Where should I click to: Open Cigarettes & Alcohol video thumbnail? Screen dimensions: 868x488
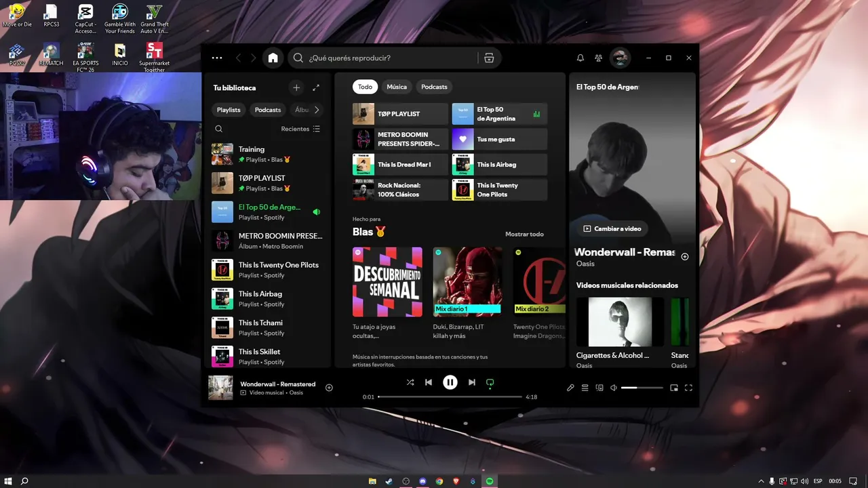click(x=620, y=322)
